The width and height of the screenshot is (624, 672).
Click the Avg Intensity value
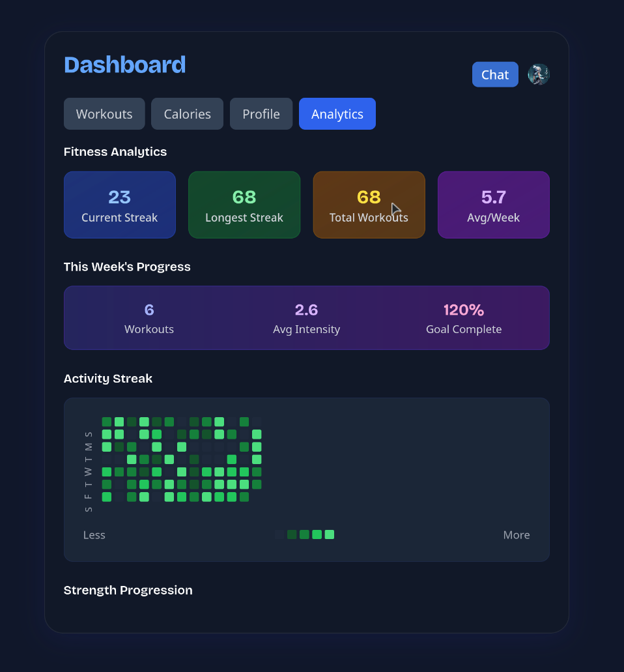(x=306, y=310)
